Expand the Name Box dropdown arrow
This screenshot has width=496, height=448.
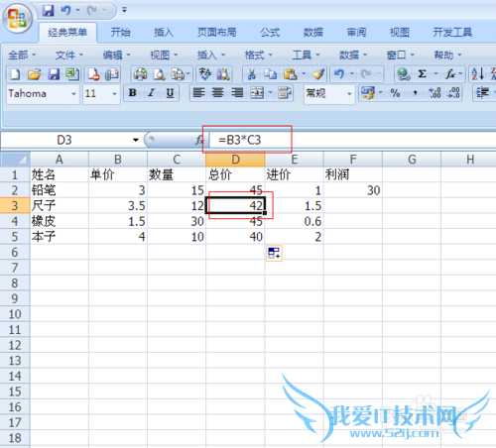point(136,140)
